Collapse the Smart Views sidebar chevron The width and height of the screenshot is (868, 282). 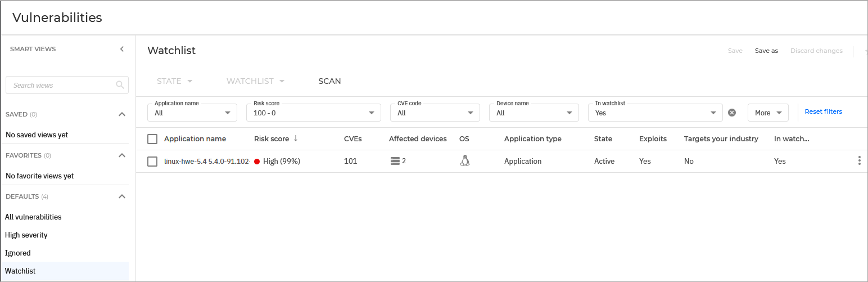pyautogui.click(x=122, y=49)
